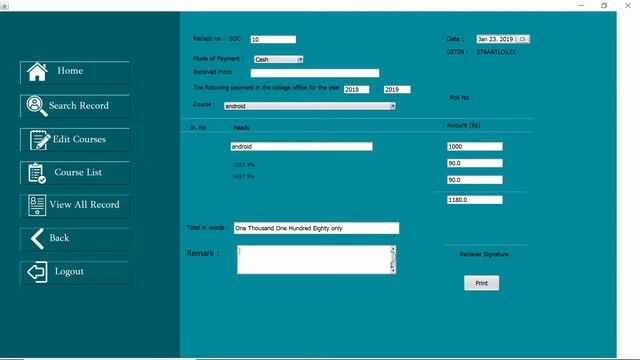Click the Logout arrow icon

tap(37, 272)
